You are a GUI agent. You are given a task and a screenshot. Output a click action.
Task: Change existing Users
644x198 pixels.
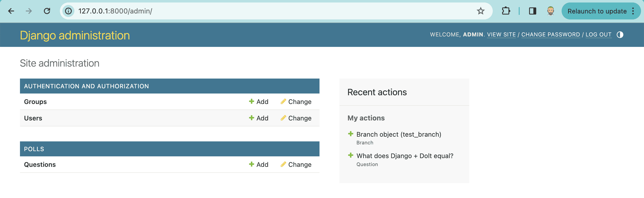coord(296,118)
